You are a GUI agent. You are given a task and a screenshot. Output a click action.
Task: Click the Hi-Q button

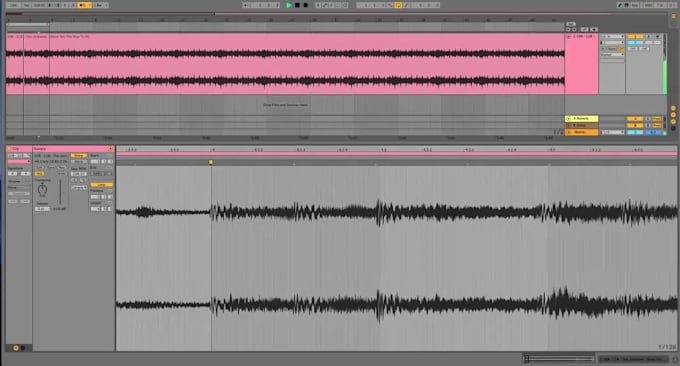pos(39,173)
